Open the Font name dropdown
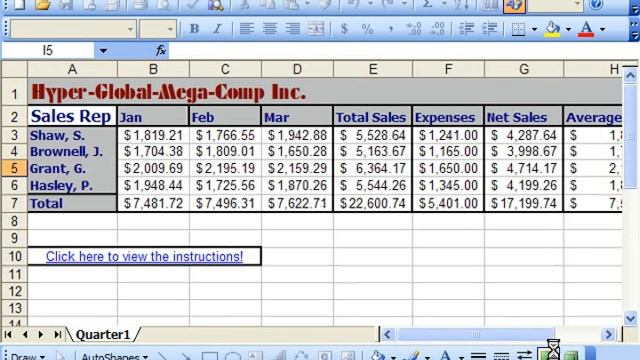 tap(130, 29)
